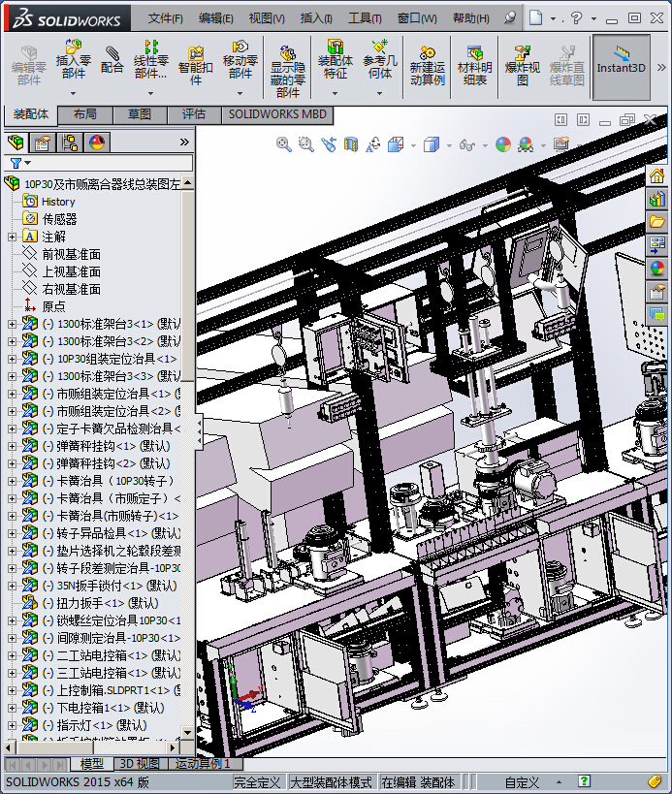Open dropdown under 装配体特征
Screen dimensions: 672x794
coord(335,93)
